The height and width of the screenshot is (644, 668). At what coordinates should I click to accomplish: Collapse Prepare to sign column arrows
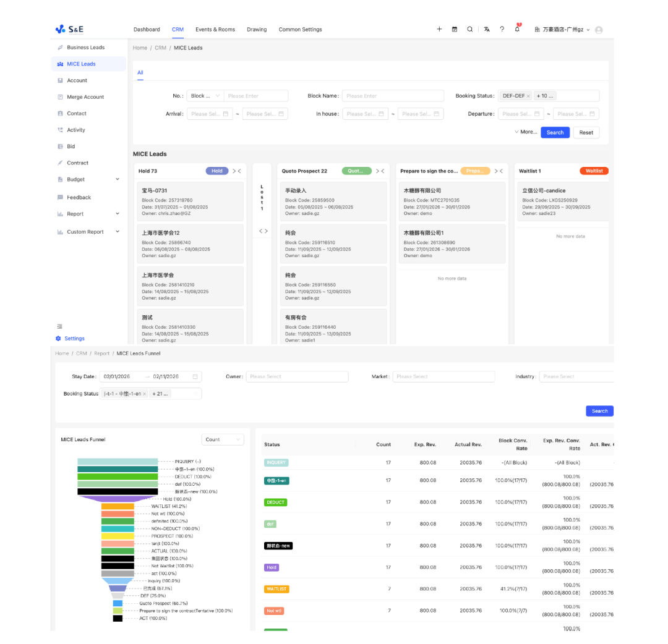(499, 171)
